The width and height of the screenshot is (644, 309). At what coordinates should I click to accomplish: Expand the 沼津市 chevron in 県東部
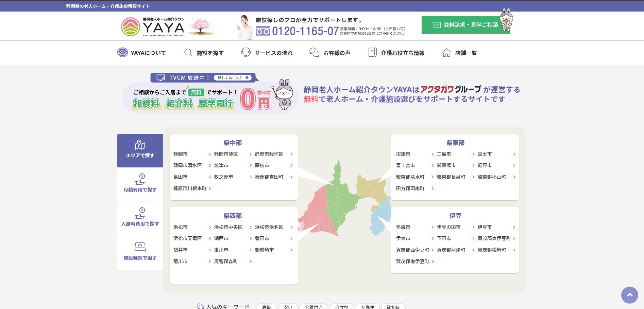[x=433, y=154]
